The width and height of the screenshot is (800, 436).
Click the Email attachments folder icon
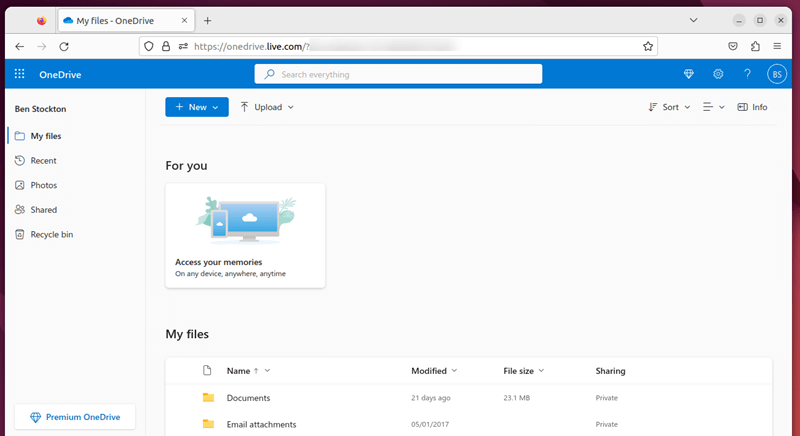click(x=208, y=424)
